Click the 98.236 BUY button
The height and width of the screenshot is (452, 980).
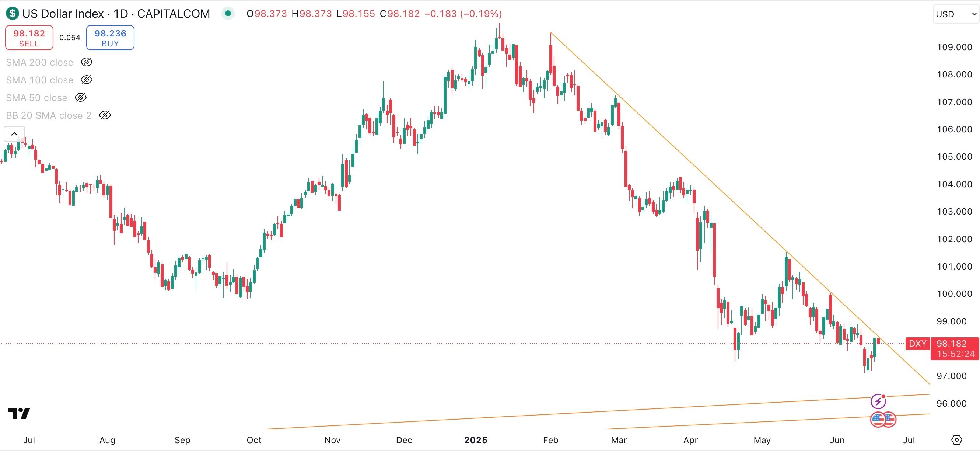click(x=110, y=38)
